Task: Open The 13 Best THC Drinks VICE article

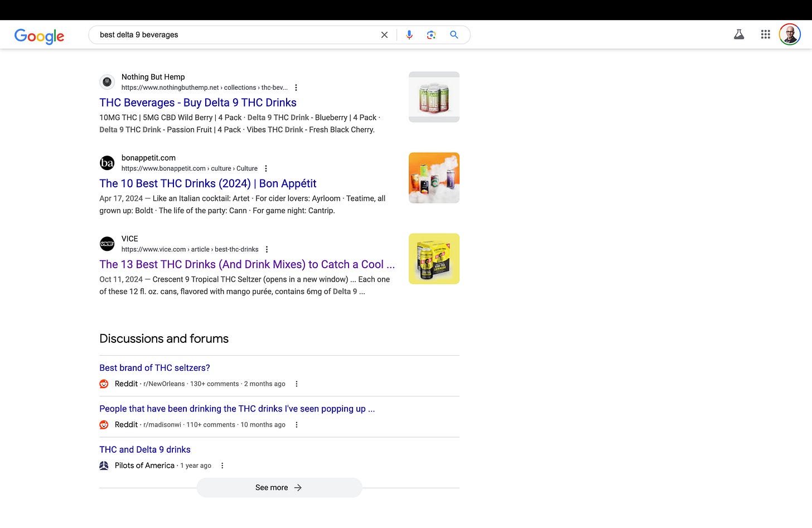Action: coord(247,264)
